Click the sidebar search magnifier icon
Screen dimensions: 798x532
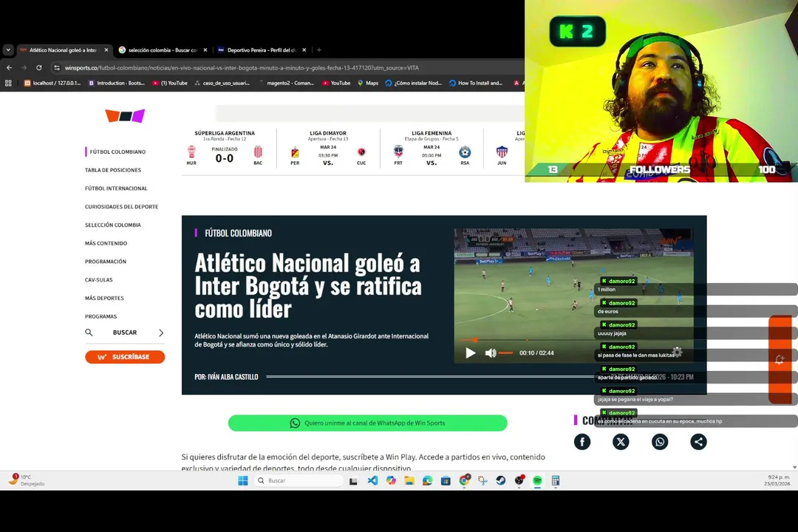[89, 332]
